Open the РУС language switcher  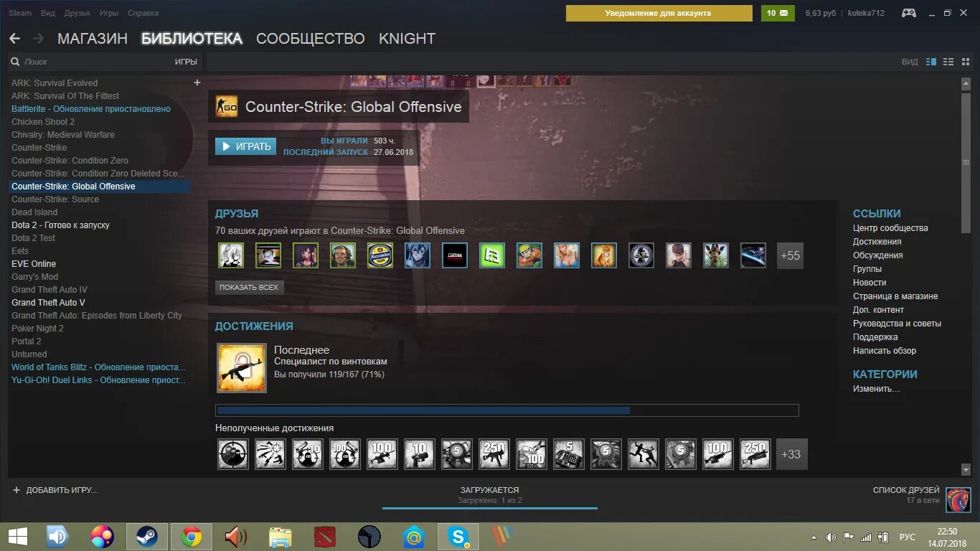click(908, 537)
